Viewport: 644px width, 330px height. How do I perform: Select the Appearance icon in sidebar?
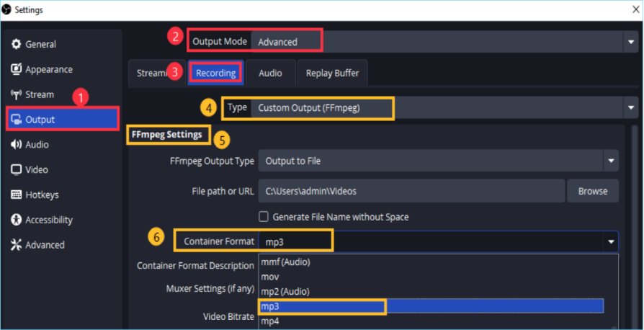click(x=16, y=70)
